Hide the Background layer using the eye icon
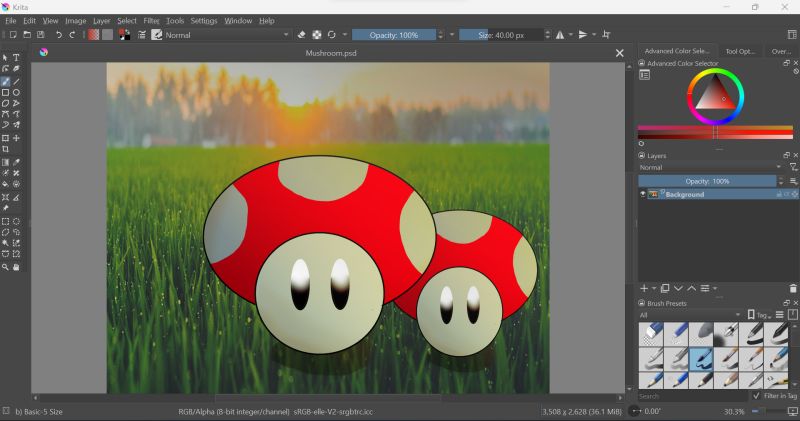 (x=643, y=194)
